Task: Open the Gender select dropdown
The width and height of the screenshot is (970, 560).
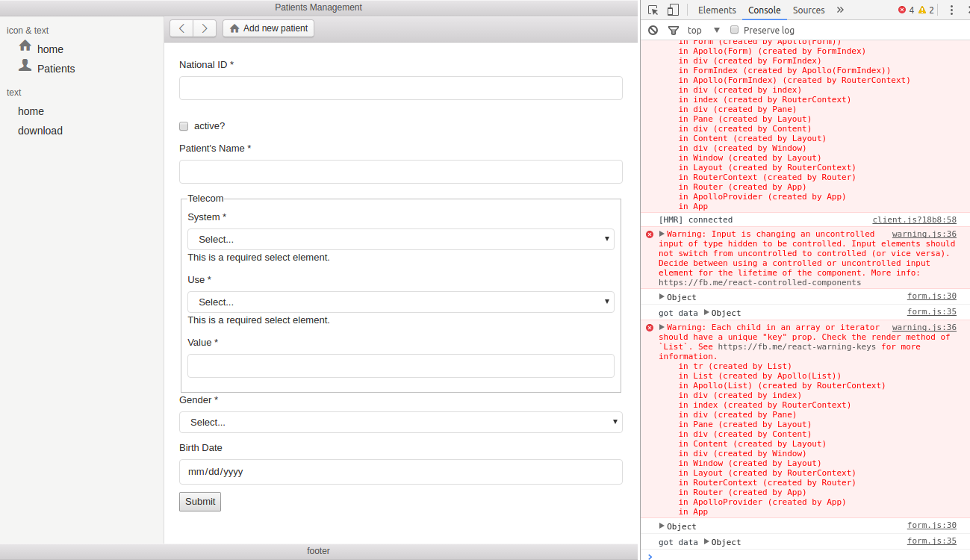Action: (x=401, y=422)
